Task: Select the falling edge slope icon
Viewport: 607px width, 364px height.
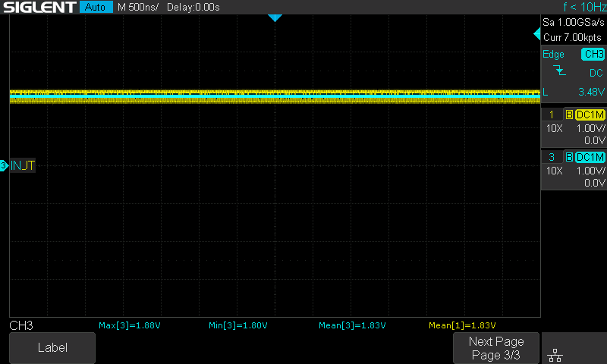Action: point(560,72)
